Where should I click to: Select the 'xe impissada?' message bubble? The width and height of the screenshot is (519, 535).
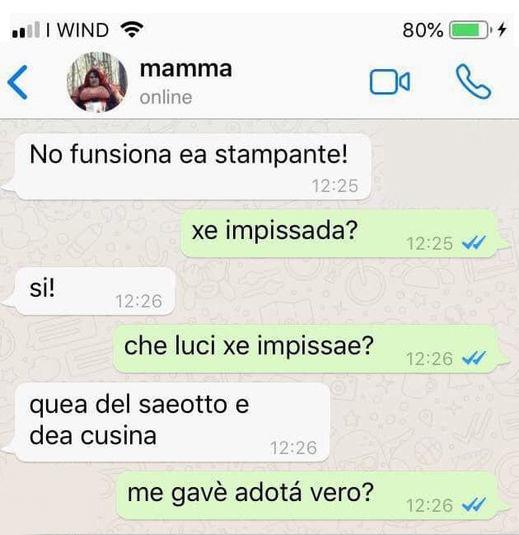(x=339, y=234)
